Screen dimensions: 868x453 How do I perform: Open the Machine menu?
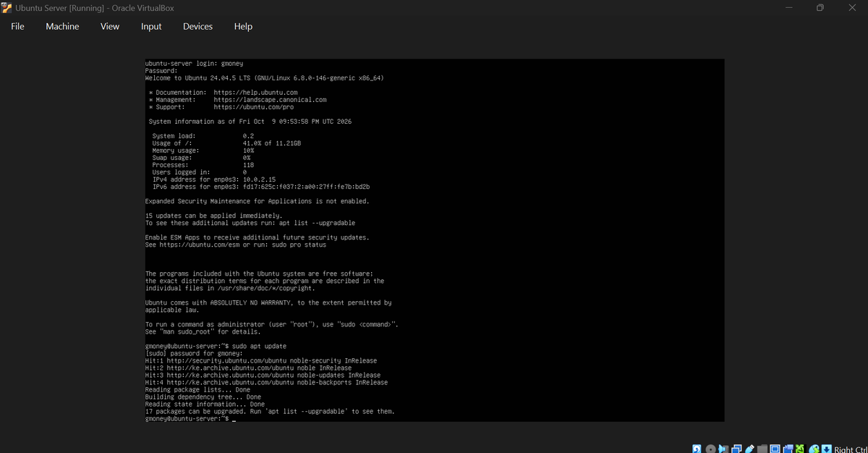pos(62,26)
